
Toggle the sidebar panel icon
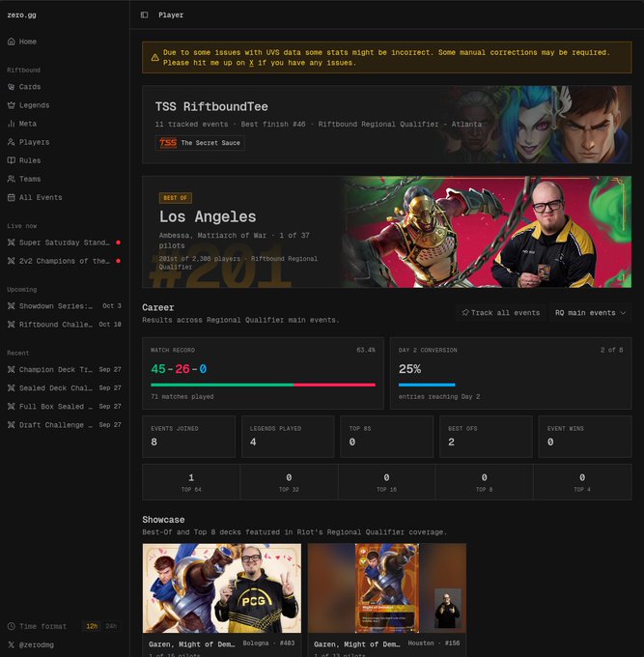click(x=145, y=15)
